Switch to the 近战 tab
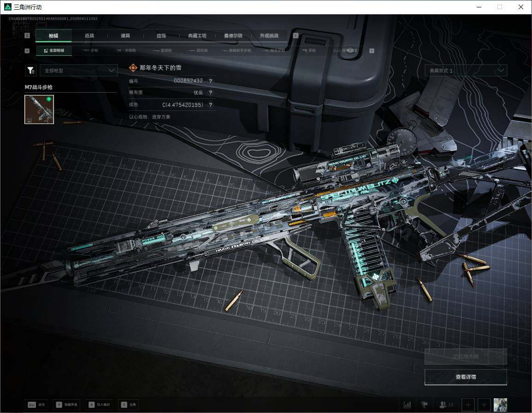 click(89, 35)
